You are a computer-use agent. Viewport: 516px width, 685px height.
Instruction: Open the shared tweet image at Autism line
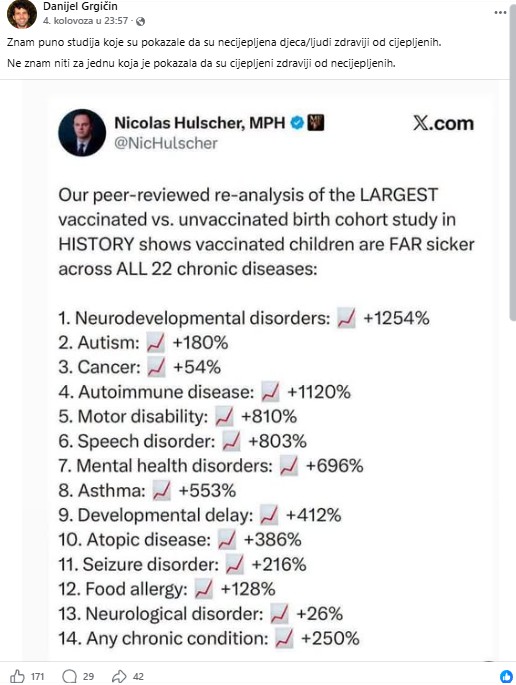143,342
